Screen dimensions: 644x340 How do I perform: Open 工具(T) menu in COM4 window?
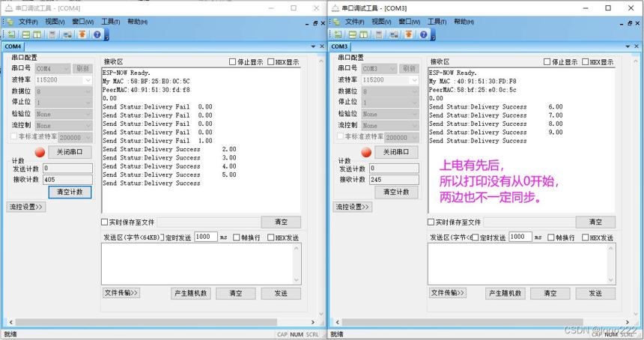(x=111, y=22)
